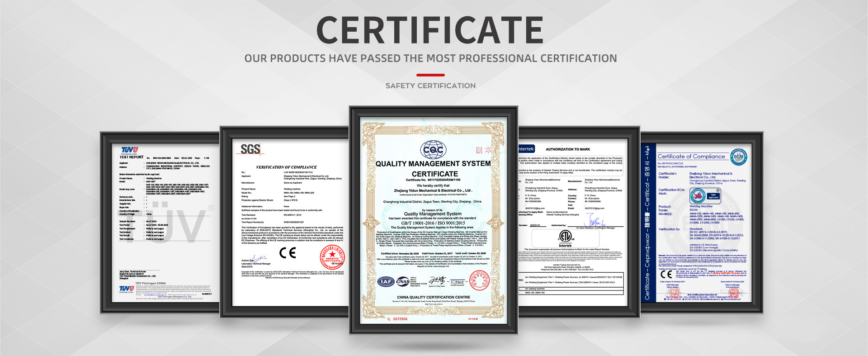This screenshot has height=356, width=868.
Task: Click the CE mark on the SGS certificate
Action: (288, 252)
